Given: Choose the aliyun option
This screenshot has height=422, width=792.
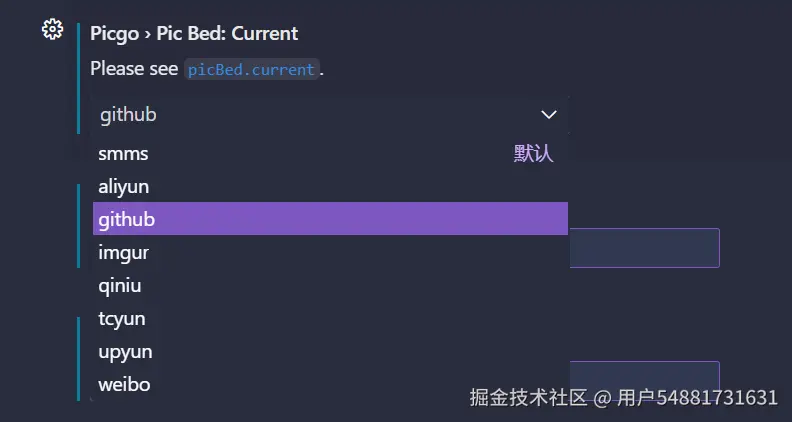Looking at the screenshot, I should [x=124, y=187].
